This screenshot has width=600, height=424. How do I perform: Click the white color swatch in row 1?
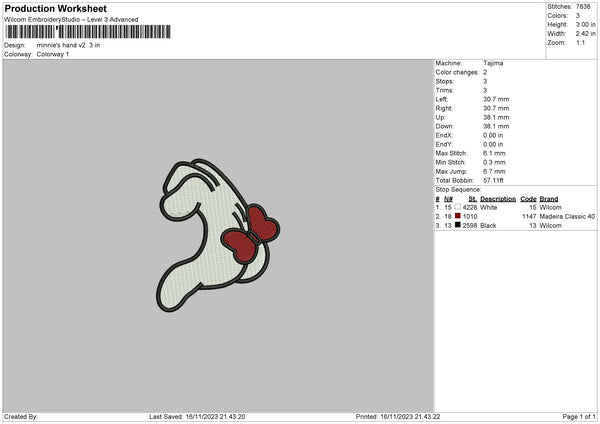click(x=458, y=207)
